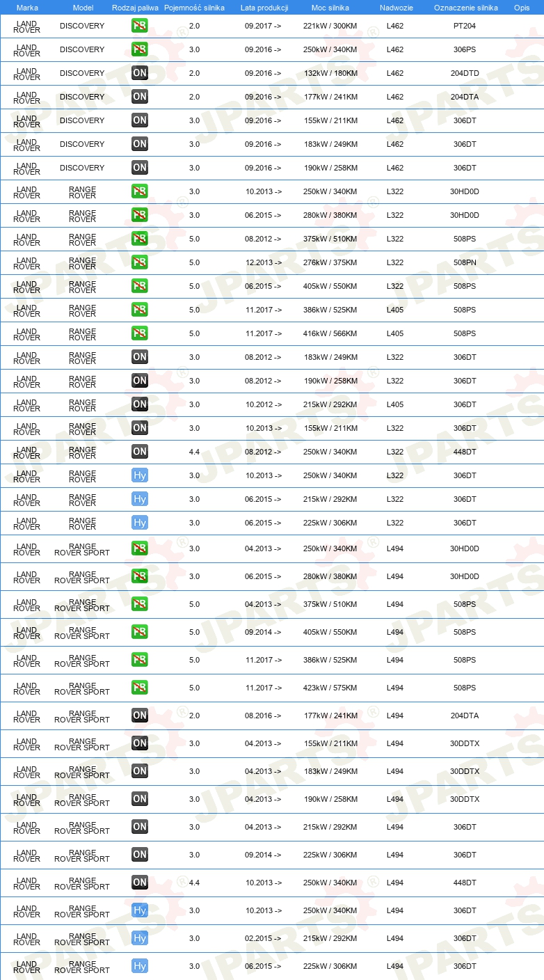This screenshot has height=980, width=544.
Task: Click the petrol icon in the Discovery 306PS row
Action: [140, 49]
